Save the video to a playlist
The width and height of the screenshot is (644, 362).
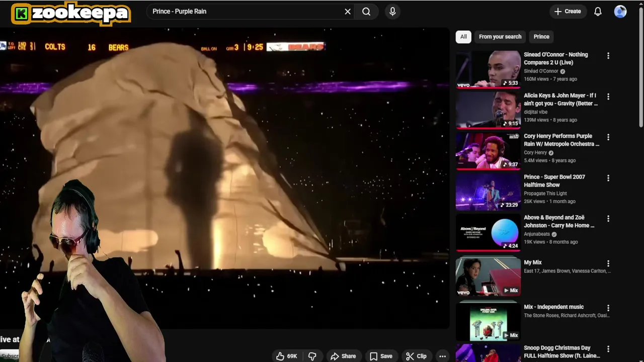tap(381, 356)
